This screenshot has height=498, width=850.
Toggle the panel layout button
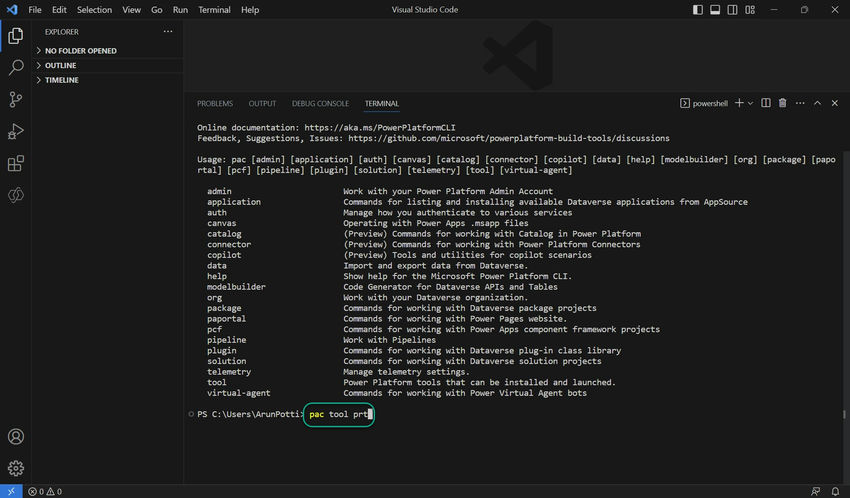click(x=715, y=10)
